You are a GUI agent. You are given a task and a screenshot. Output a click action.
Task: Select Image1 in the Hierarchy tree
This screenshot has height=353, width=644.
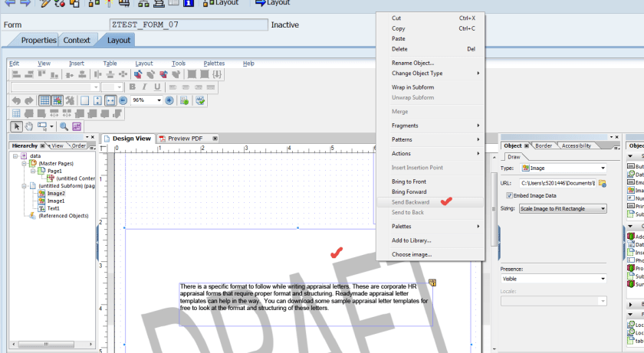click(55, 201)
